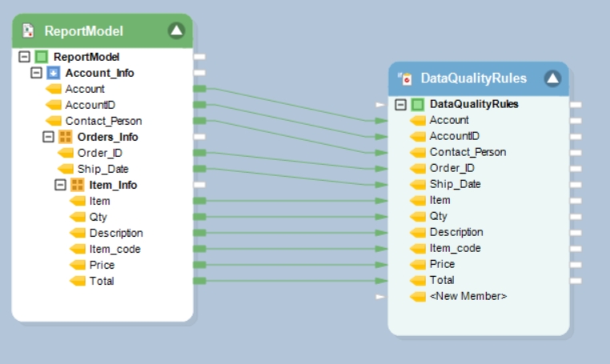Click the output port of Total in ReportModel
Viewport: 610px width, 364px height.
tap(199, 281)
